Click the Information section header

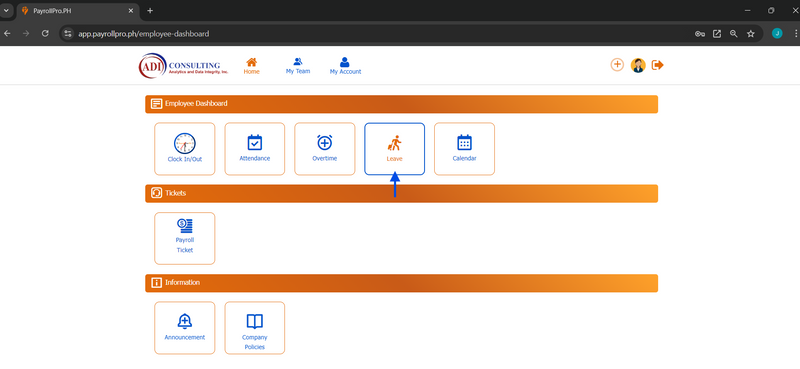click(x=402, y=283)
